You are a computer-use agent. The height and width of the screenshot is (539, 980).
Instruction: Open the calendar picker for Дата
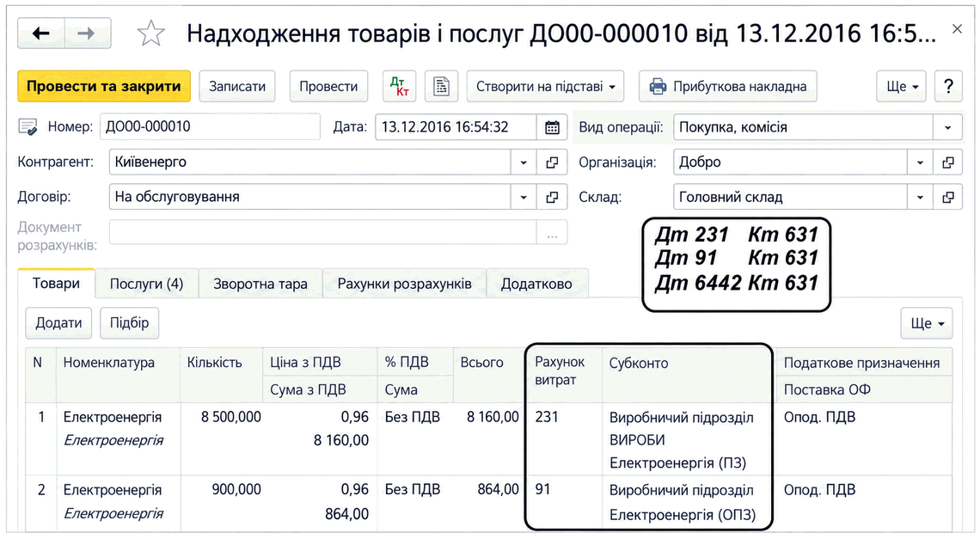pos(552,127)
